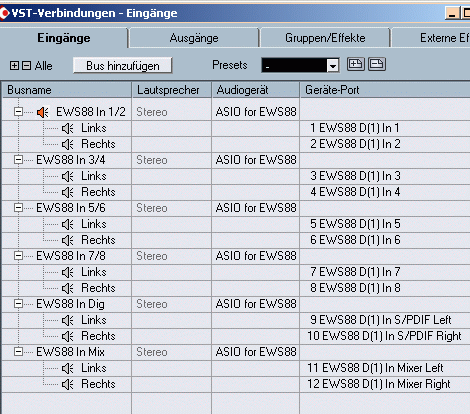
Task: Click the Geräte-Port column header
Action: (385, 90)
